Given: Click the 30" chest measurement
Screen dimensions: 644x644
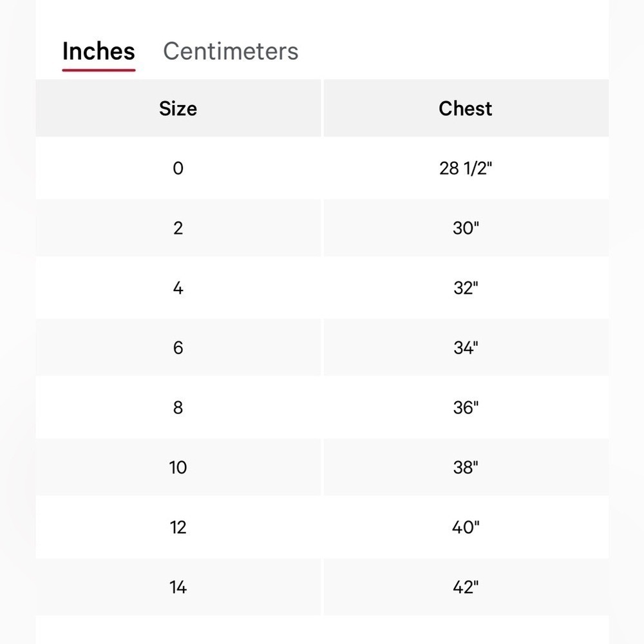Looking at the screenshot, I should [466, 228].
